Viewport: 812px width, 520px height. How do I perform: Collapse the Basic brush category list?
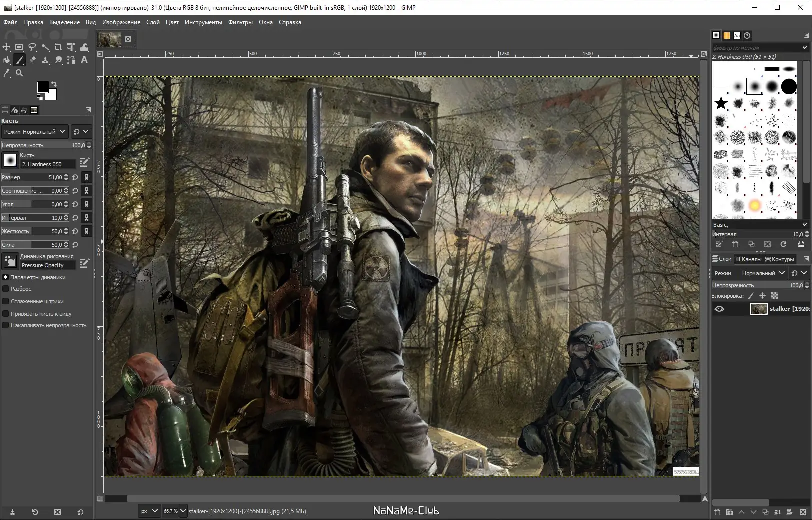(804, 224)
